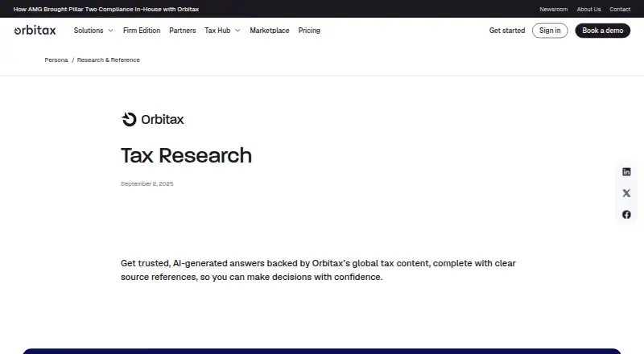Share page on LinkedIn
The image size is (644, 354).
coord(626,171)
